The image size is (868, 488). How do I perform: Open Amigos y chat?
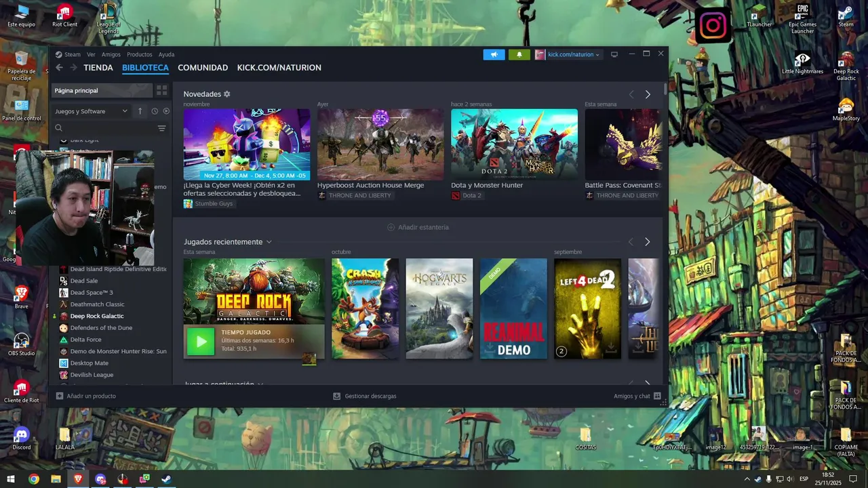coord(637,396)
